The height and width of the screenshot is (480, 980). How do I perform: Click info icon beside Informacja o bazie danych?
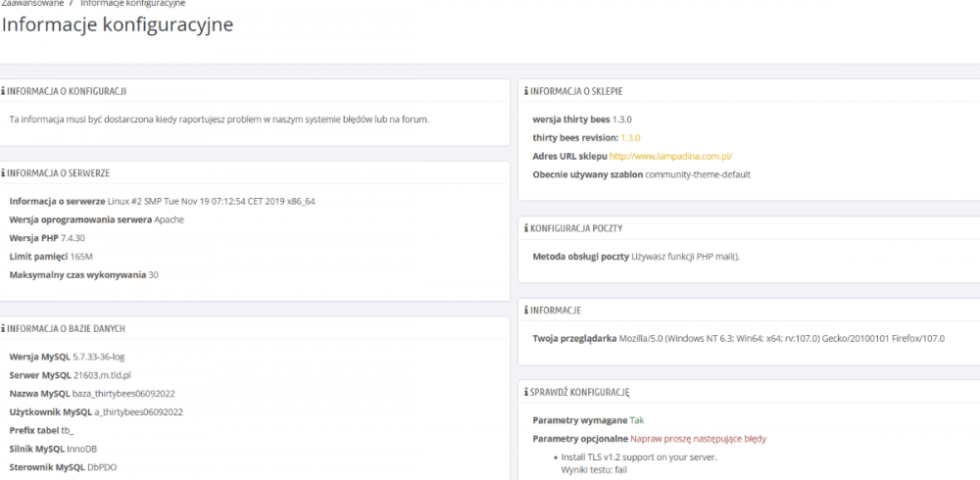point(3,328)
